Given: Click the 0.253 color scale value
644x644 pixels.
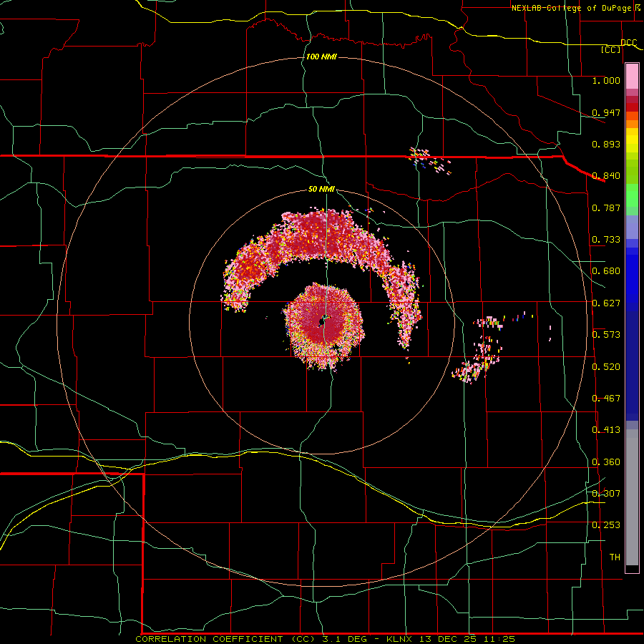Looking at the screenshot, I should click(606, 525).
